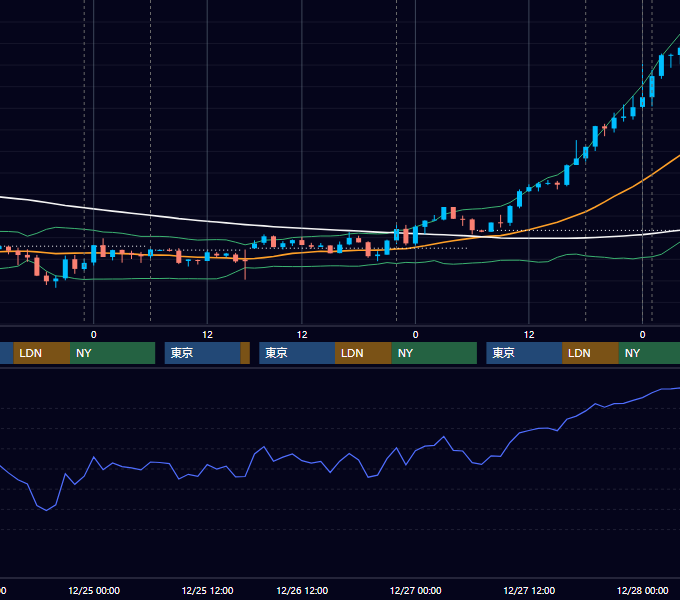Select the rightmost 東京 session block

[x=524, y=353]
